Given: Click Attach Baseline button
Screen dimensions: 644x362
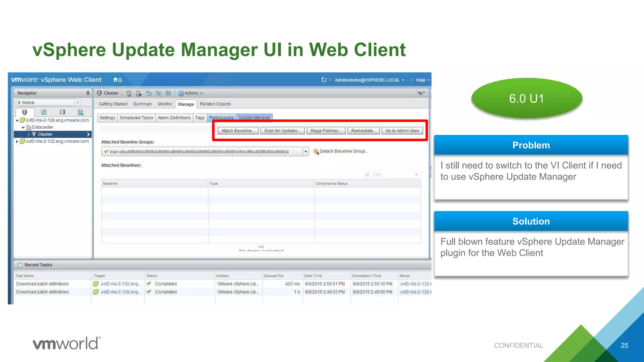Looking at the screenshot, I should click(238, 131).
